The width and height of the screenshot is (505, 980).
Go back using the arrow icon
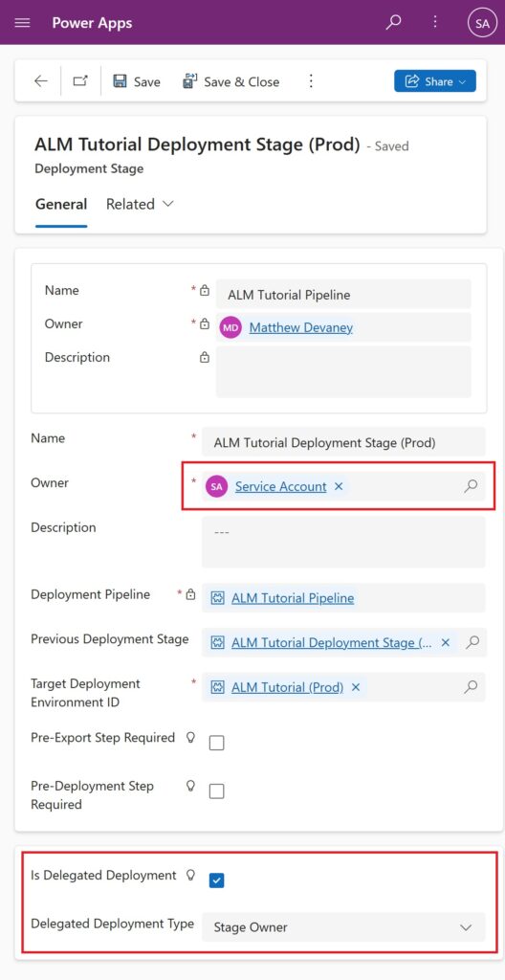click(x=41, y=81)
